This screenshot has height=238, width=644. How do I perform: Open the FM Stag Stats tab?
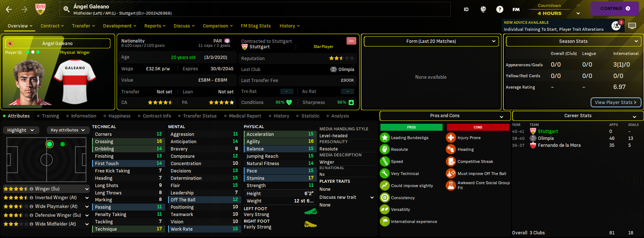[x=255, y=26]
